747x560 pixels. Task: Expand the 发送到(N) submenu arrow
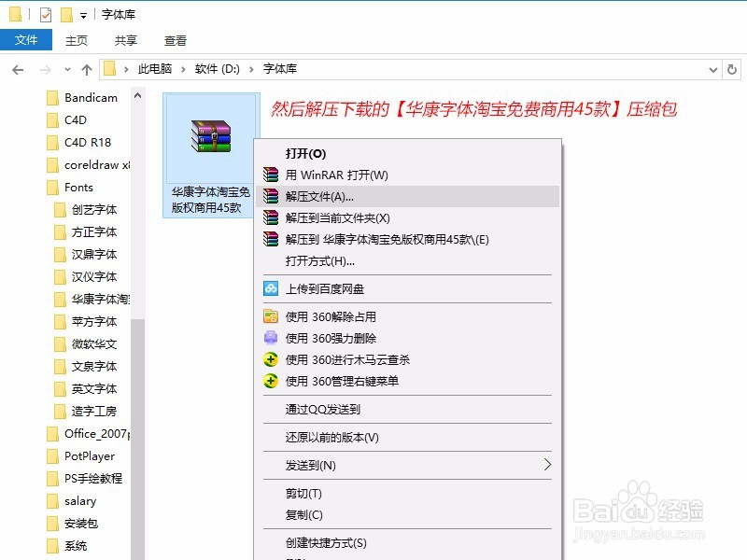coord(547,464)
